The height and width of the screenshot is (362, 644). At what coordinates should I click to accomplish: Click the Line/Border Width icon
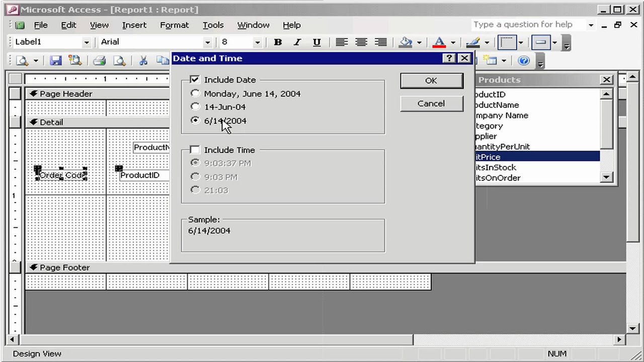pyautogui.click(x=507, y=42)
